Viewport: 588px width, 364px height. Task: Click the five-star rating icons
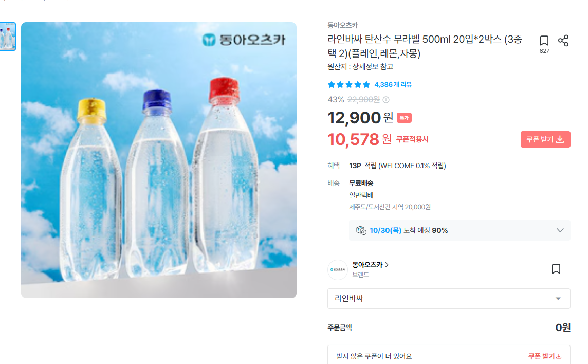[348, 85]
